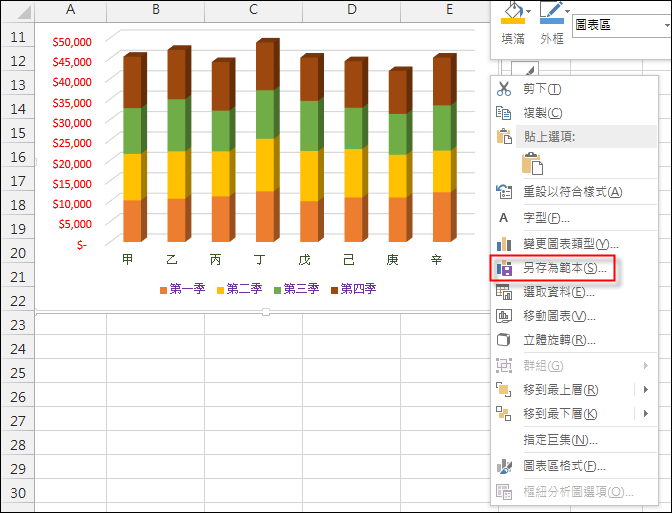Click the 3-D Rotation cube icon
This screenshot has height=513, width=672.
click(504, 340)
